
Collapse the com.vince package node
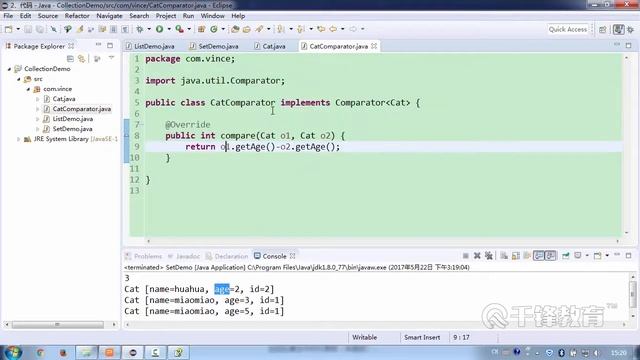click(x=28, y=89)
